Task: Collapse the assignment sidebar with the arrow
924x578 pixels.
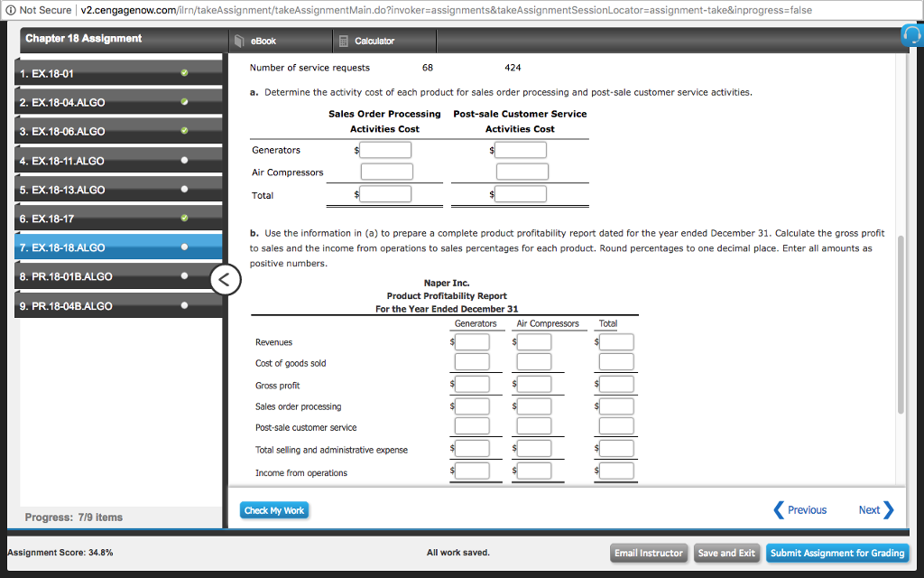Action: coord(226,279)
